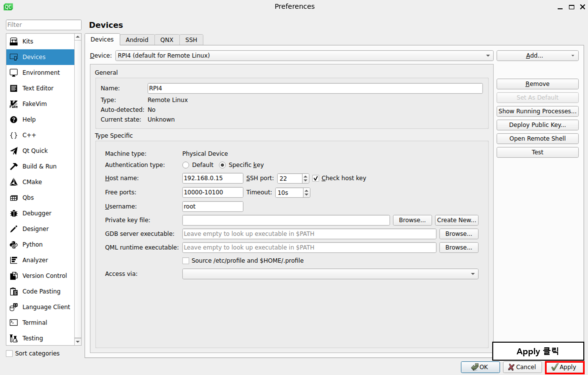
Task: Click the category list scroll-up arrow
Action: 78,37
